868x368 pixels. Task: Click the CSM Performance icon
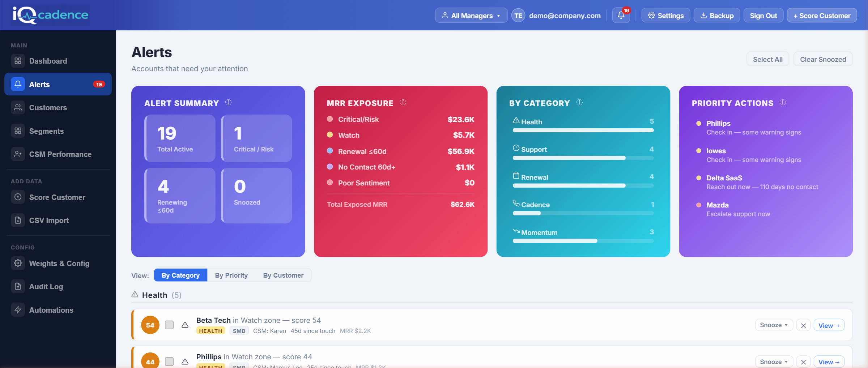click(18, 154)
